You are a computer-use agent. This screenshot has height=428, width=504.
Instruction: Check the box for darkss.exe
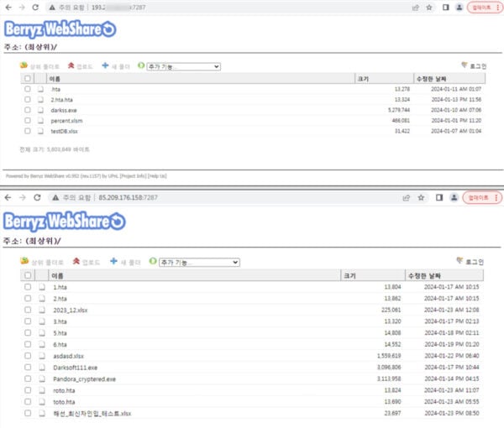click(x=28, y=110)
